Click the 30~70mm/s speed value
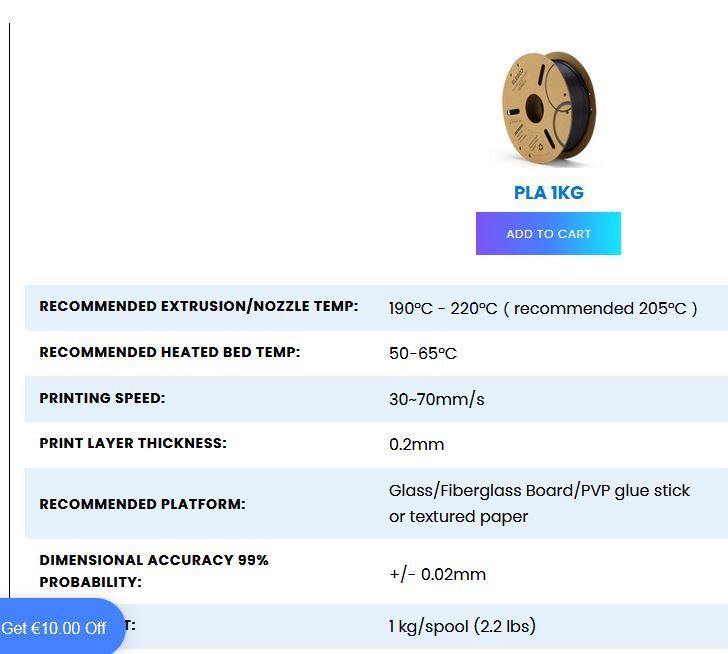728x654 pixels. [x=436, y=399]
